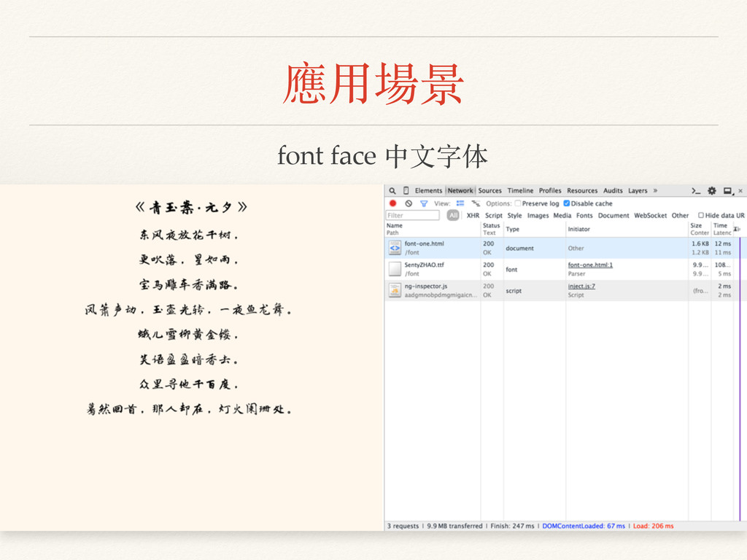Screen dimensions: 747x560
Task: Filter requests by WebSocket
Action: [x=650, y=215]
